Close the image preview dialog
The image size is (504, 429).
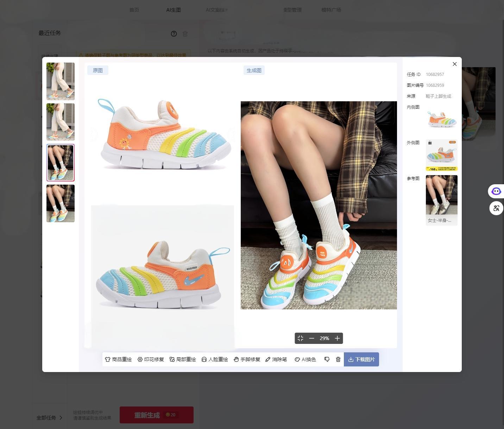[x=455, y=64]
